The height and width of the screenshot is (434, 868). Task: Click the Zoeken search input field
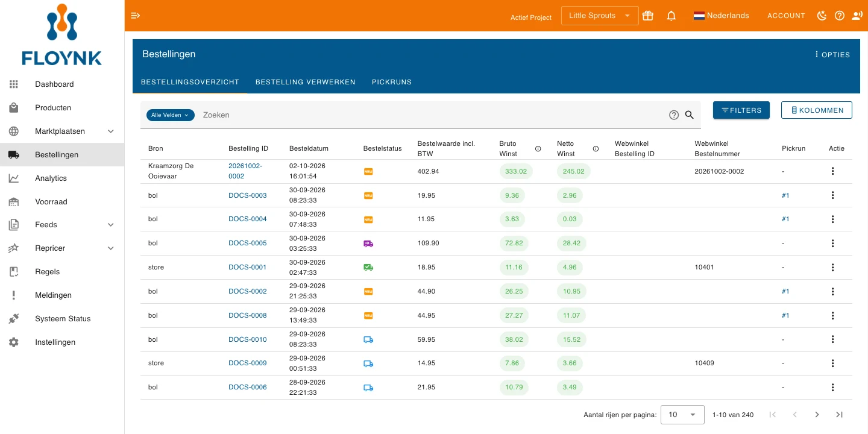click(x=431, y=115)
